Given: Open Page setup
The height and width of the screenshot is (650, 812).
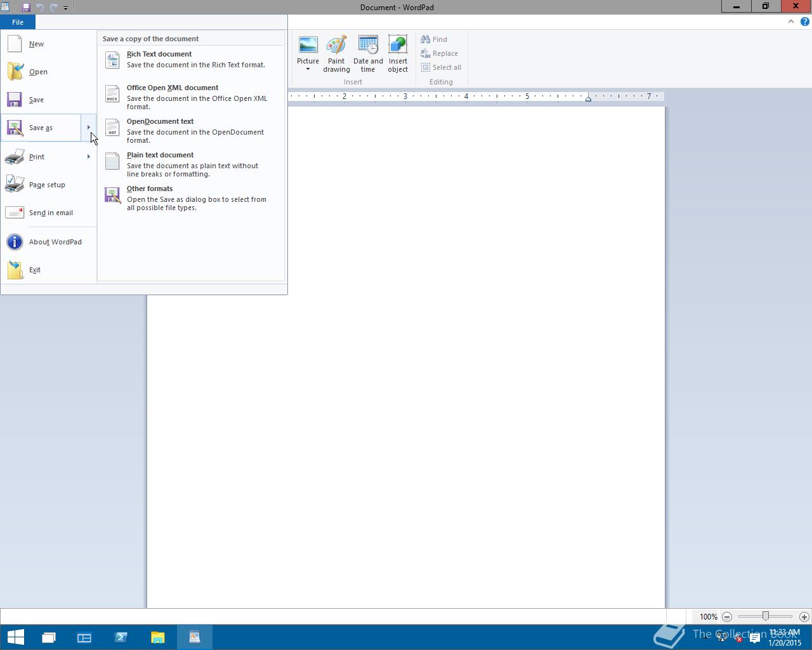Looking at the screenshot, I should 48,185.
